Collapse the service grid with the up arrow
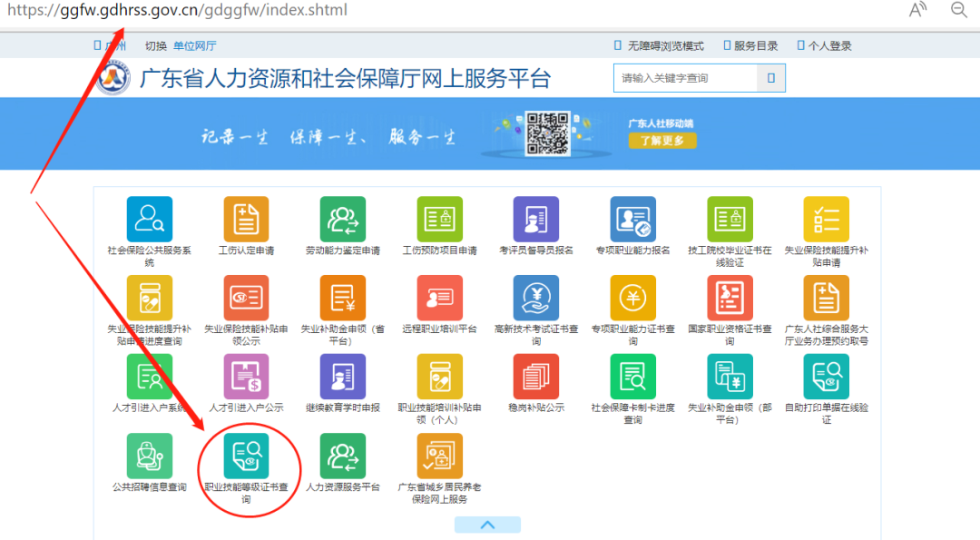Screen dimensions: 980x540 pos(487,524)
